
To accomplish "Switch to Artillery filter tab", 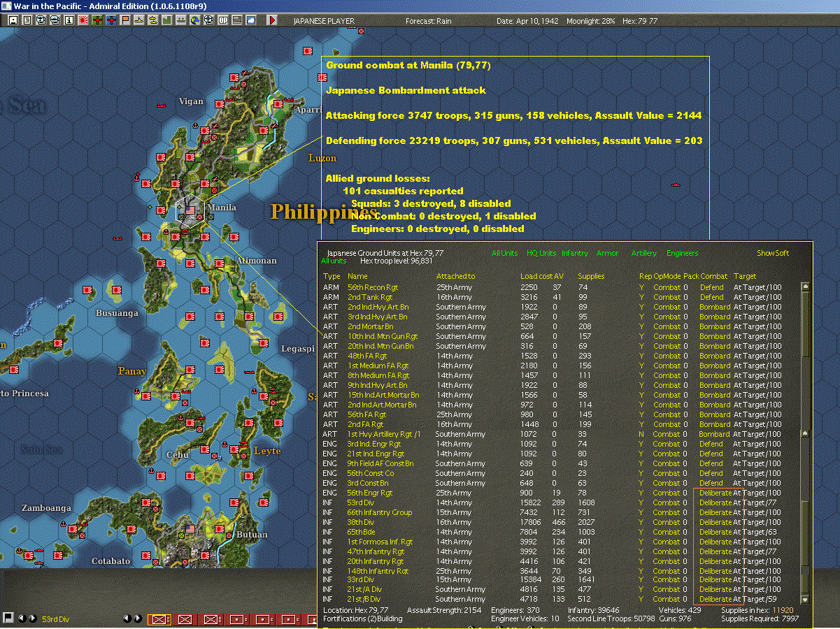I will click(644, 253).
